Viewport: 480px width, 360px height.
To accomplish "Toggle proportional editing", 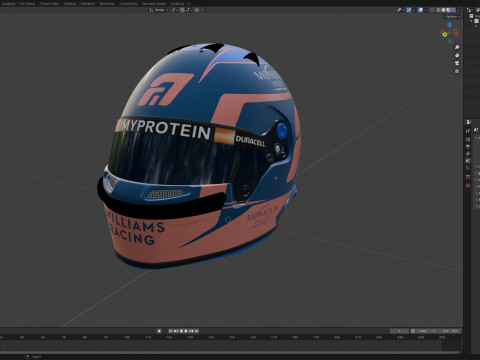I will click(197, 10).
